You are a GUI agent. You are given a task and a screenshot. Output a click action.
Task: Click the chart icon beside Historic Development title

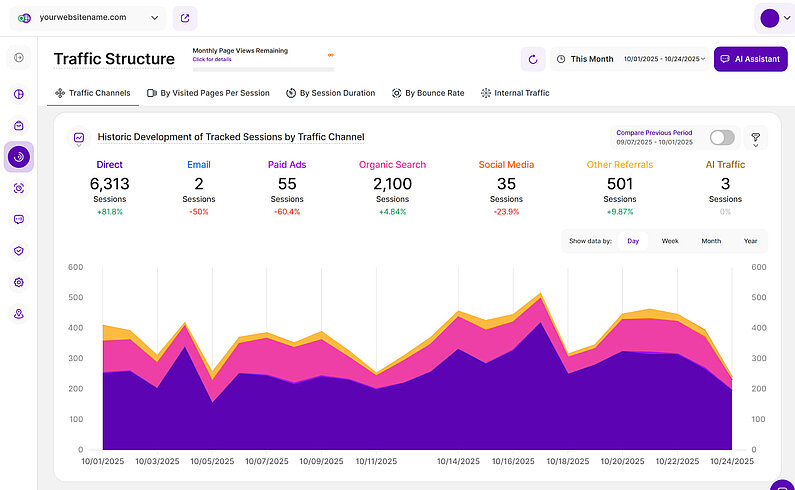pos(79,137)
